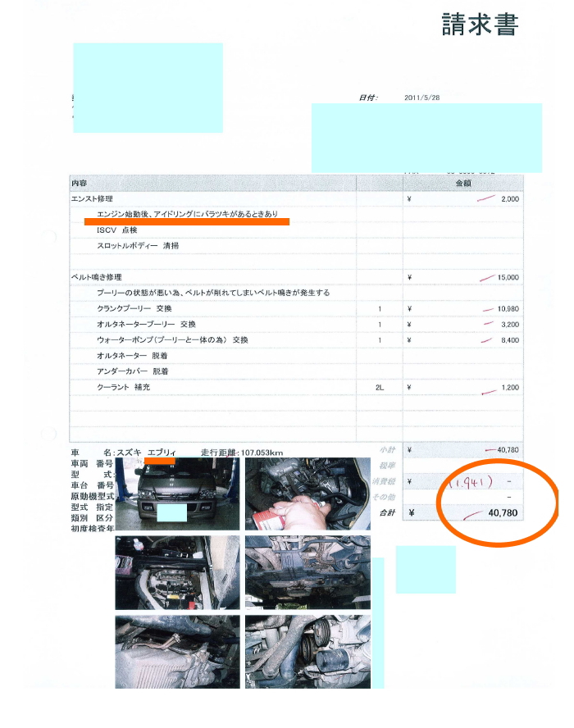Viewport: 574px width, 728px height.
Task: Click the クーラント 補充 line item
Action: [x=123, y=386]
